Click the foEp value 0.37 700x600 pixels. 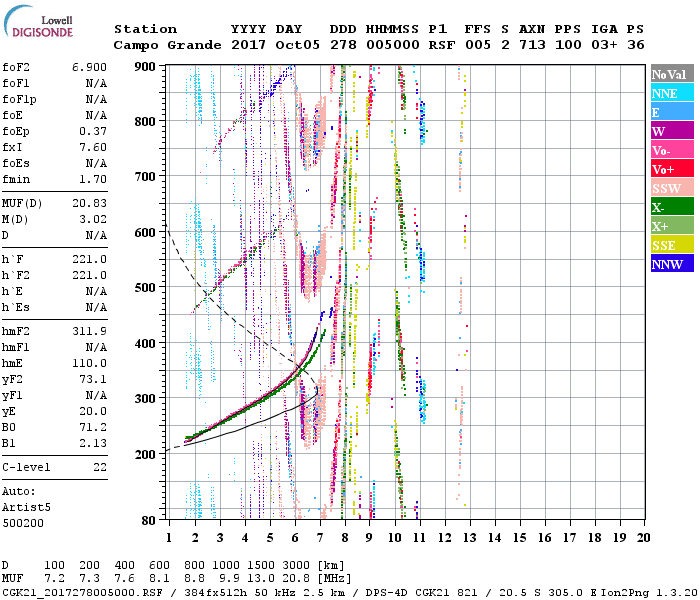[93, 132]
